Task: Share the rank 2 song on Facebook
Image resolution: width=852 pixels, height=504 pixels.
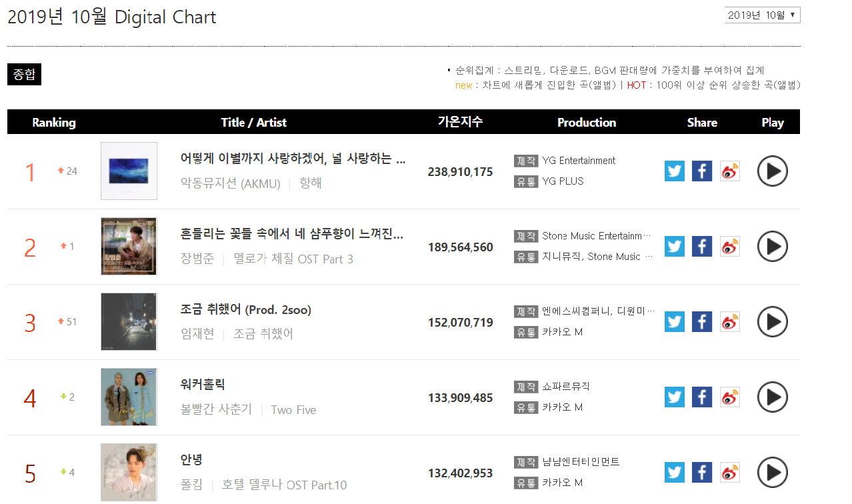Action: click(x=702, y=247)
